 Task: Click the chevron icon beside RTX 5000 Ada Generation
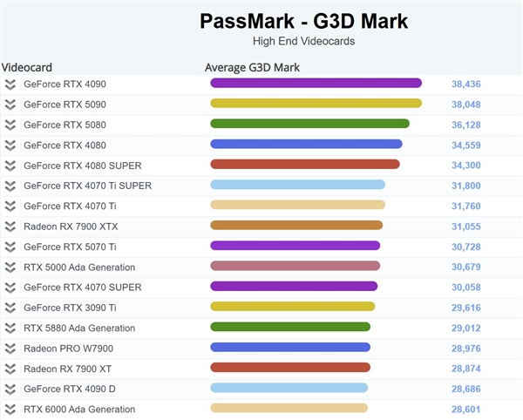[x=10, y=268]
